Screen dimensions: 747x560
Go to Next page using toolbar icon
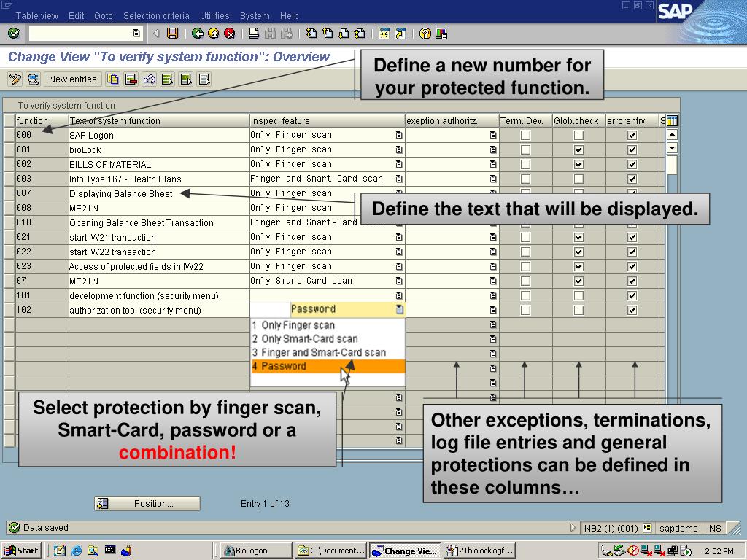(x=344, y=34)
